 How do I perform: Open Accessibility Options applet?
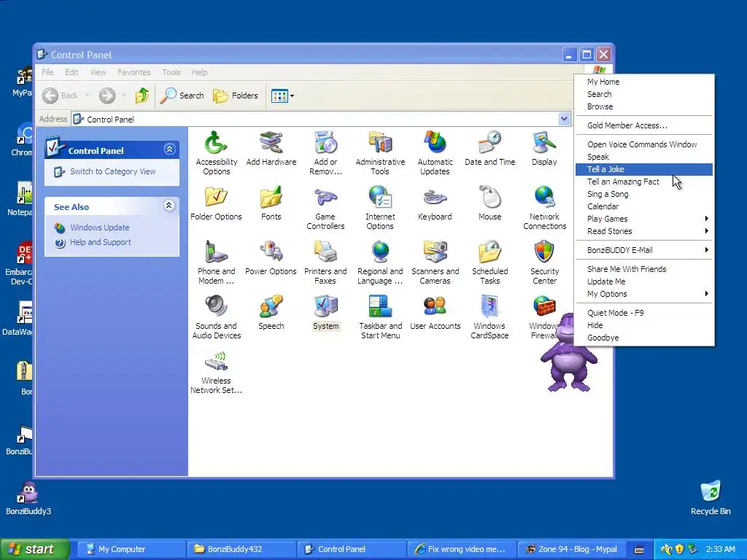pyautogui.click(x=216, y=153)
